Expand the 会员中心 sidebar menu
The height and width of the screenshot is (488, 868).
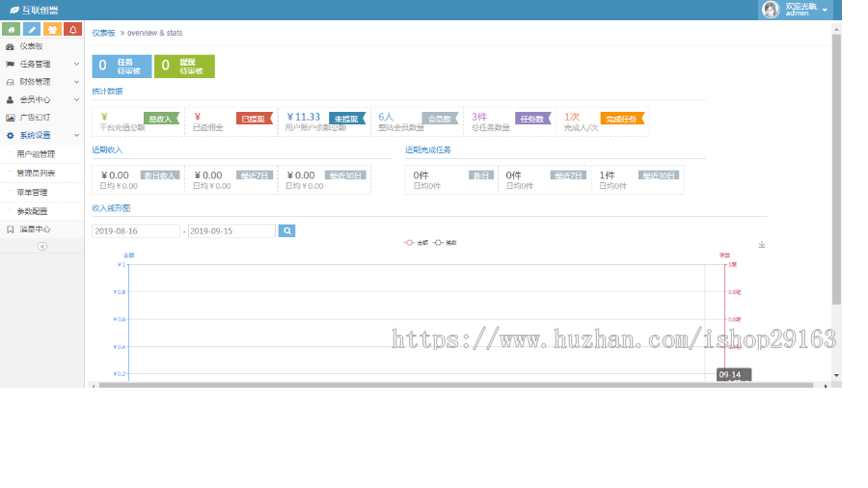tap(42, 99)
